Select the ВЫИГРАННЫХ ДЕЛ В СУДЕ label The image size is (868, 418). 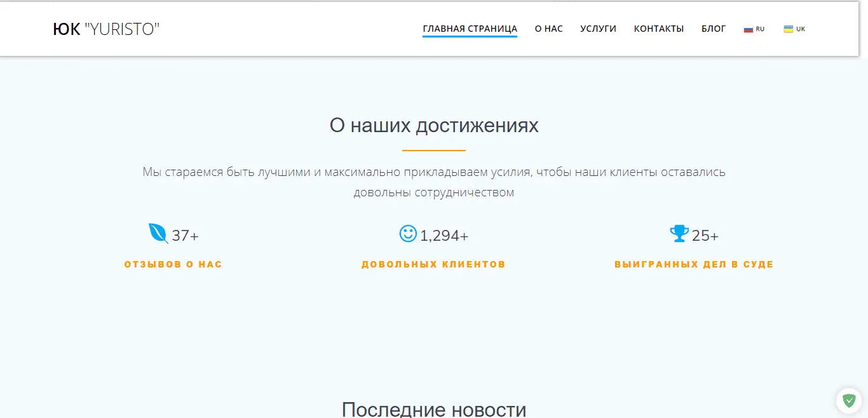[x=694, y=264]
